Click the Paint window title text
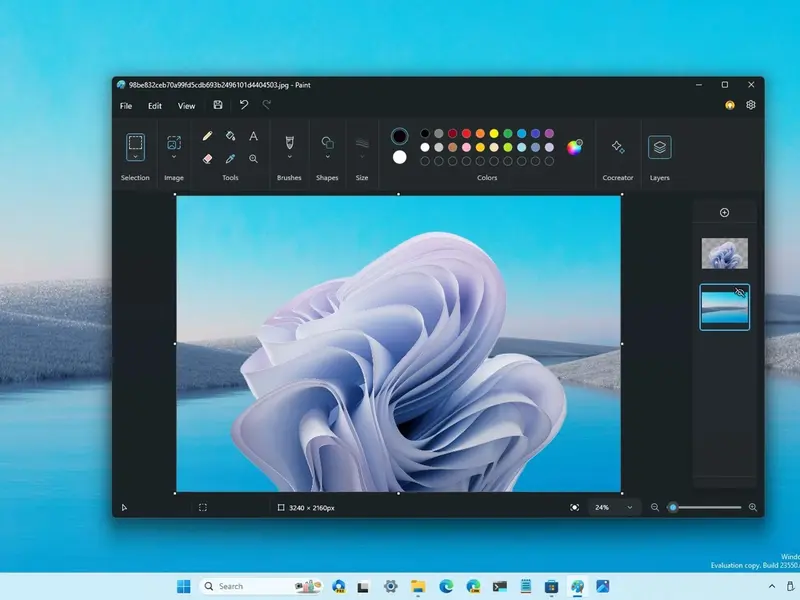 pos(219,85)
